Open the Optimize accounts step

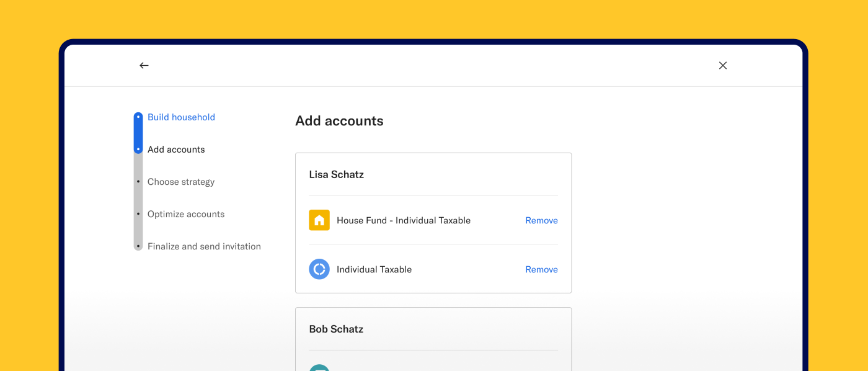click(186, 213)
